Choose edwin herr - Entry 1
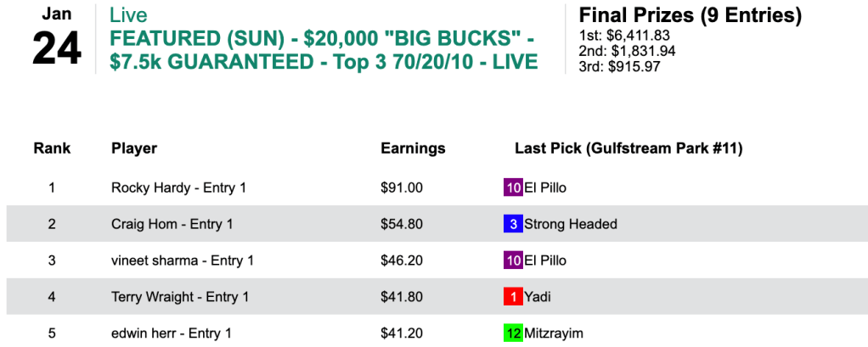Viewport: 868px width, 347px height. (x=172, y=333)
